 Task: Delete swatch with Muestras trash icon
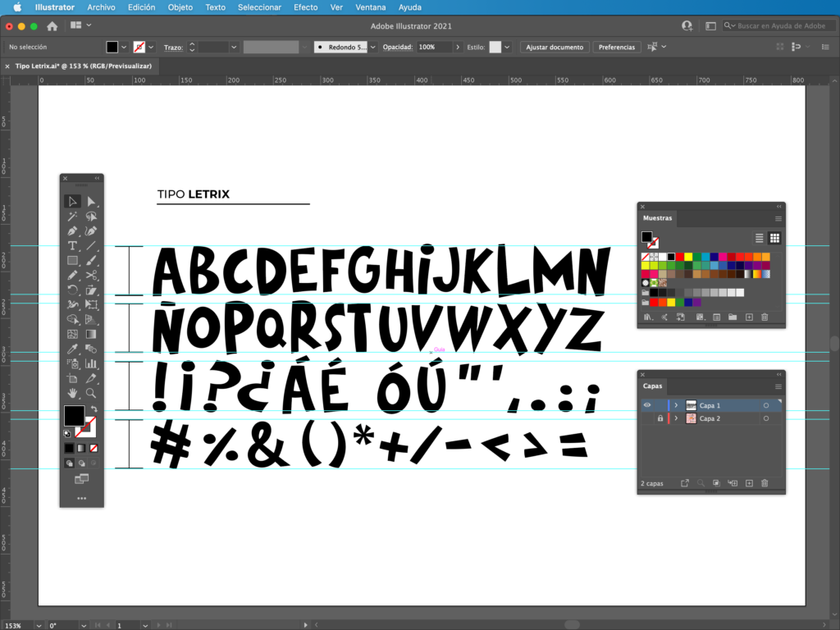tap(765, 317)
